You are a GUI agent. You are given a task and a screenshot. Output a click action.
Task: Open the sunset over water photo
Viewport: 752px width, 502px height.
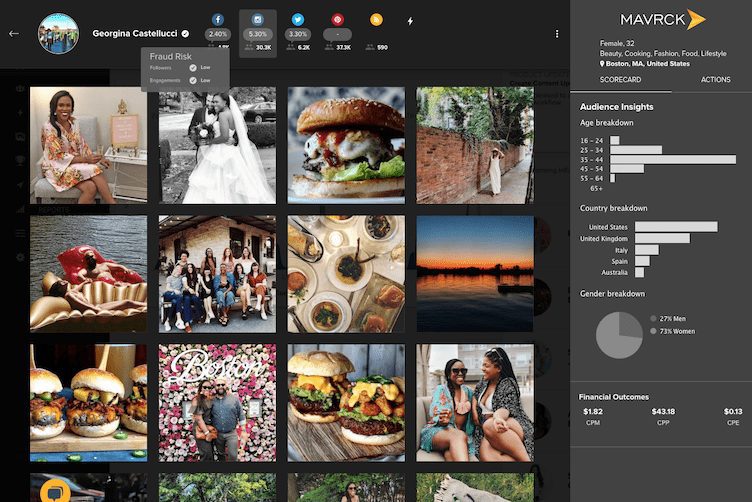(x=475, y=274)
